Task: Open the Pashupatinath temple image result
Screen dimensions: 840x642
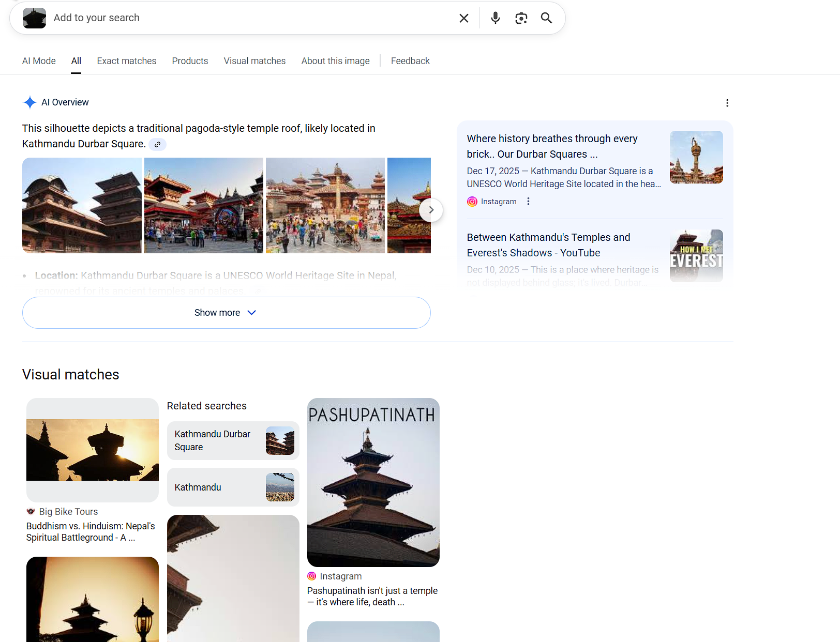Action: click(373, 482)
